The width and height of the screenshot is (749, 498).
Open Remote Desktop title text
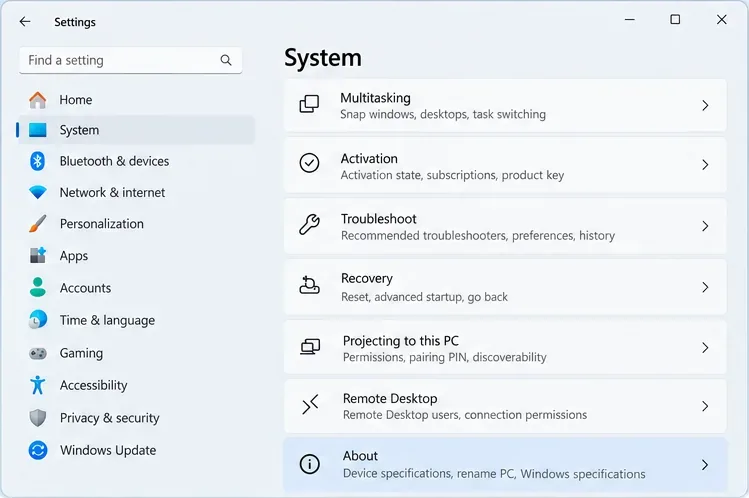(x=390, y=398)
